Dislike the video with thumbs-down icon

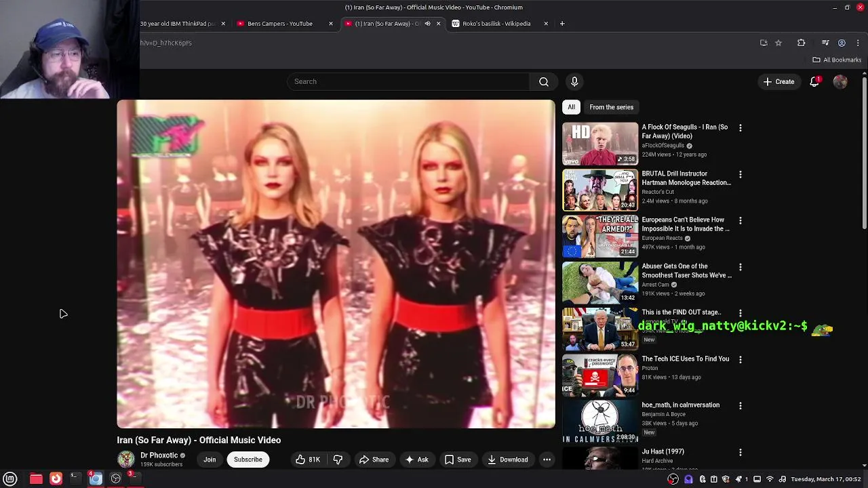tap(338, 460)
